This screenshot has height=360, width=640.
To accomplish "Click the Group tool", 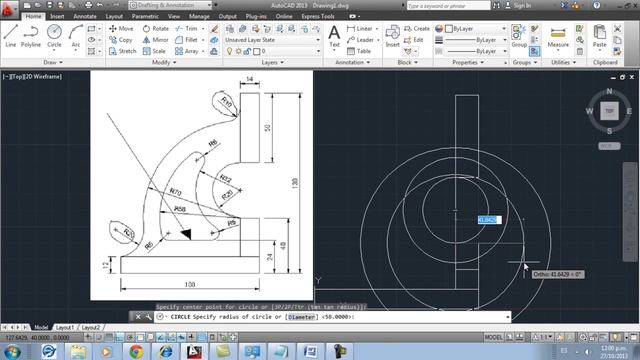I will (x=519, y=36).
